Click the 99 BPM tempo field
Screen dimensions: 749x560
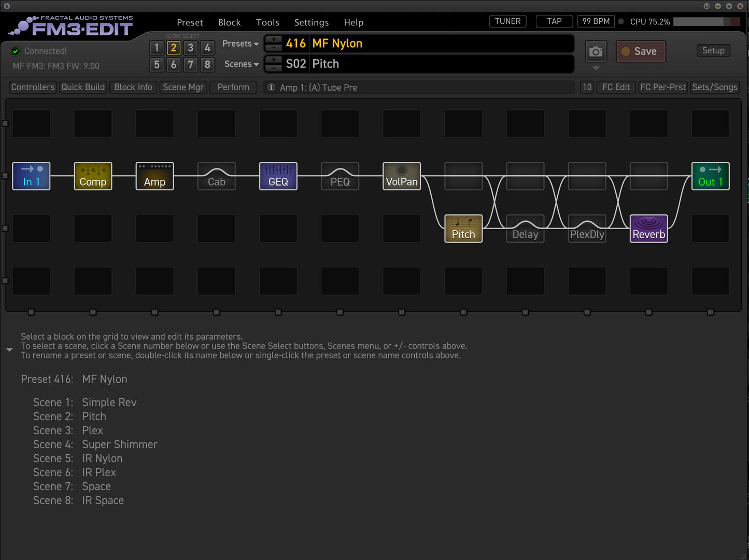(596, 21)
